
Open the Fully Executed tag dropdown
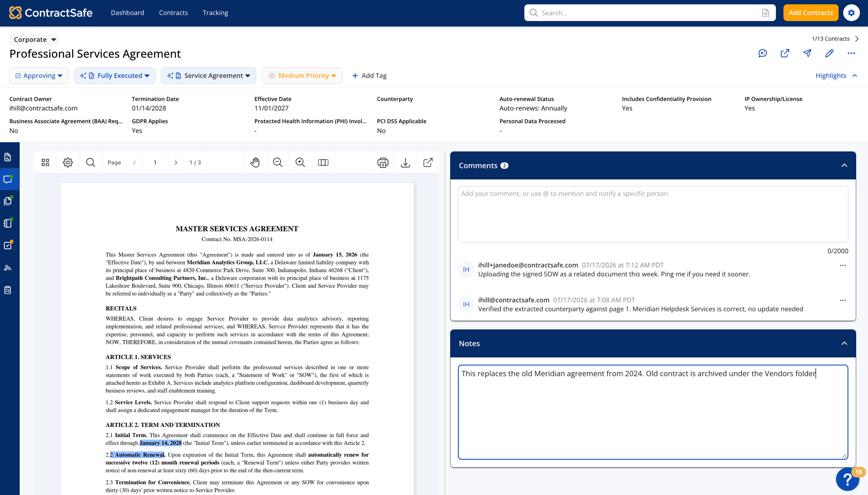[115, 75]
